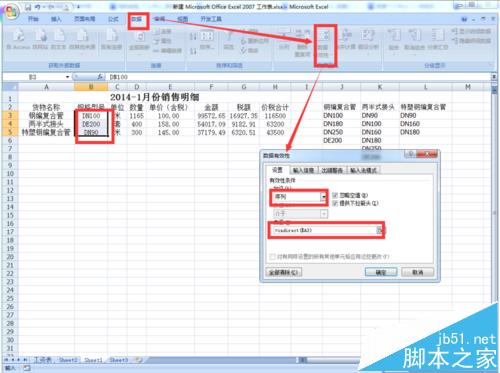Viewport: 500px width, 373px height.
Task: Switch to the 公式 (Formulas) ribbon tab
Action: [x=113, y=19]
